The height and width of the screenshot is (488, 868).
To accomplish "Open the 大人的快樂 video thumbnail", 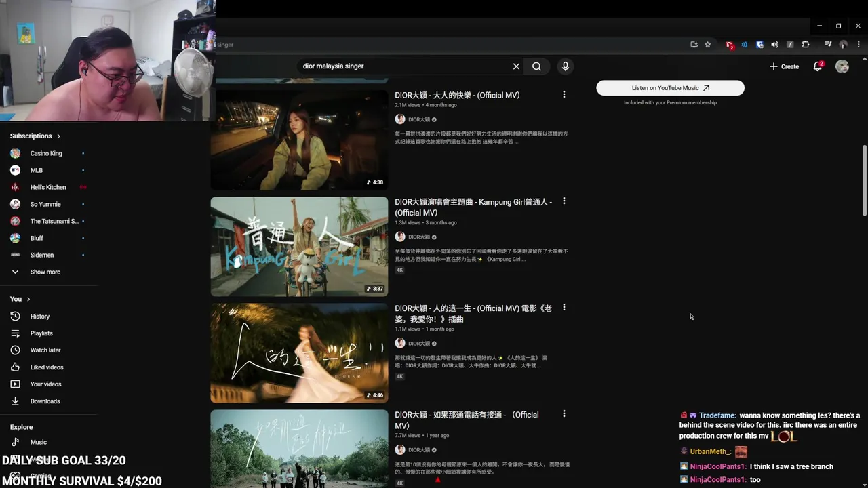I will pos(299,140).
